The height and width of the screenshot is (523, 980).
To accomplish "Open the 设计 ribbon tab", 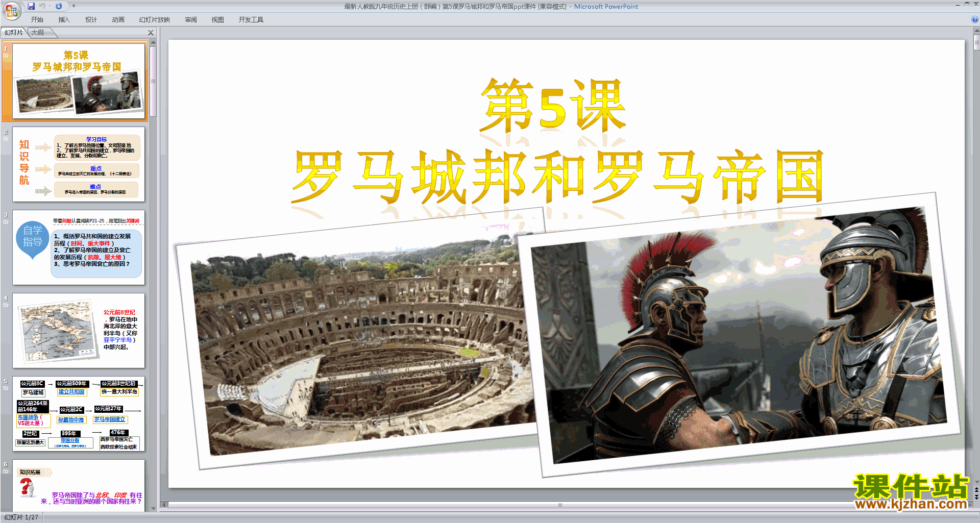I will pos(91,20).
